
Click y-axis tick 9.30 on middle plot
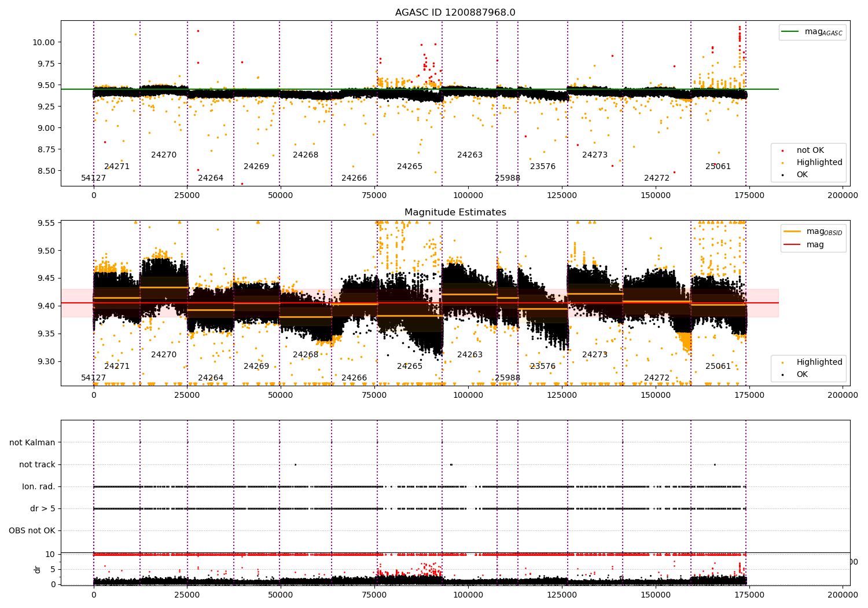coord(46,361)
